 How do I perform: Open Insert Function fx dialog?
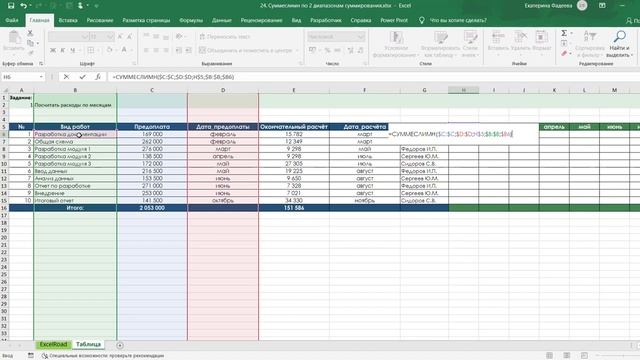pos(98,77)
